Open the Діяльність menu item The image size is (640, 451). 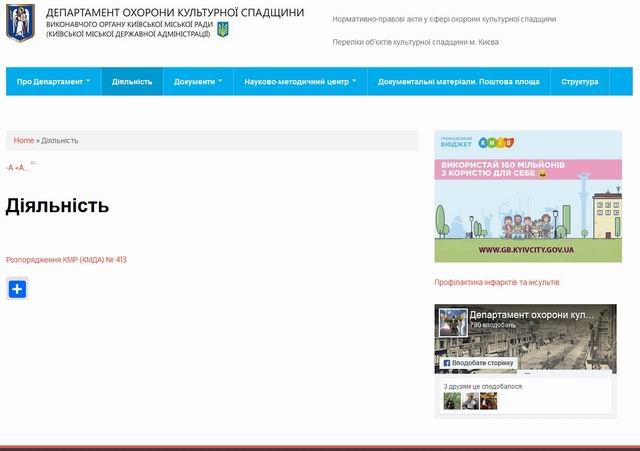point(132,82)
